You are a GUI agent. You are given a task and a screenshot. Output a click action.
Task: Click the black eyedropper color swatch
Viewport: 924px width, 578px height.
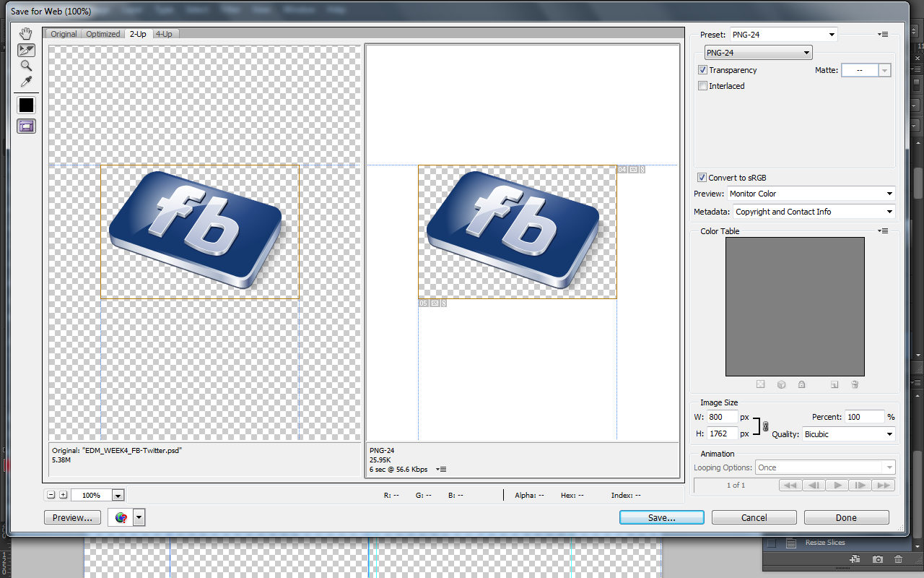point(26,105)
